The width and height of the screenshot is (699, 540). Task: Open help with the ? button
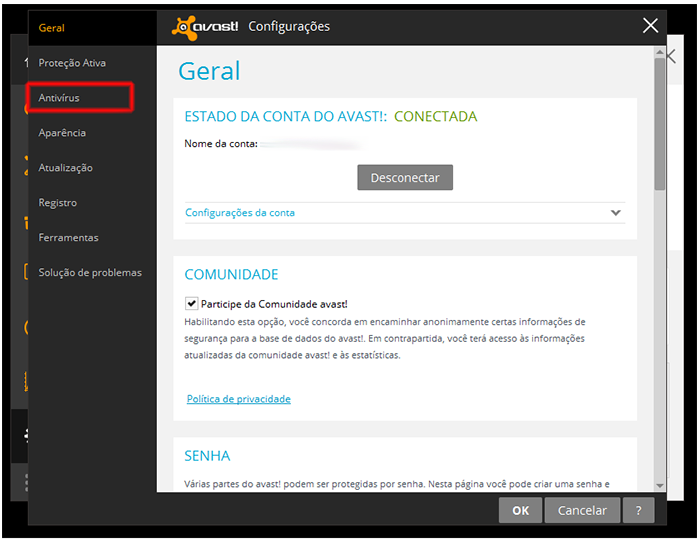[638, 510]
